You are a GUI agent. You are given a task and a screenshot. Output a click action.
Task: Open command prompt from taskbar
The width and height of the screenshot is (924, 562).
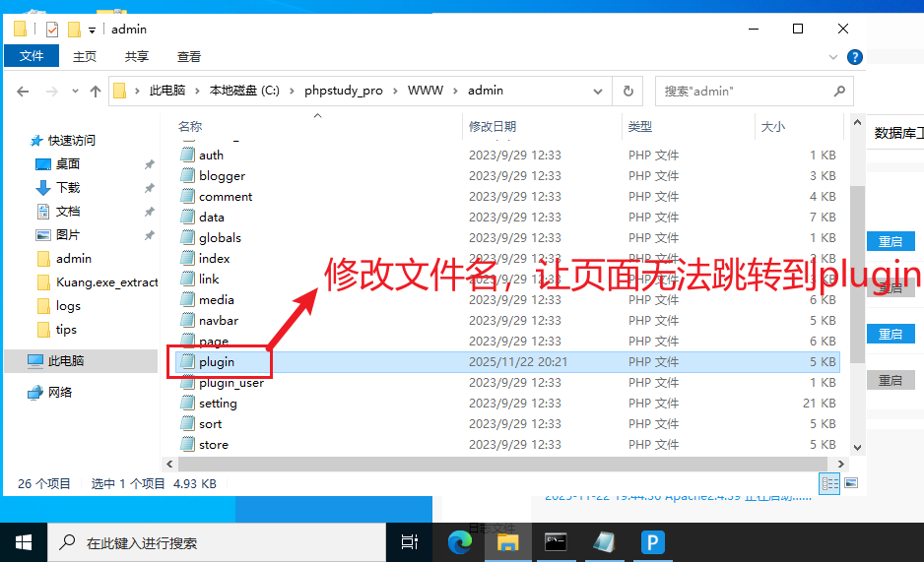pyautogui.click(x=556, y=542)
